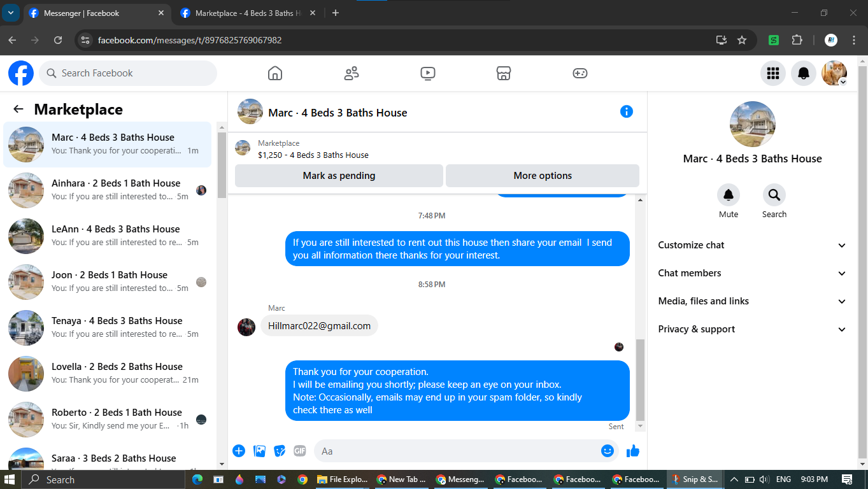Focus the Search Facebook field

[x=128, y=73]
